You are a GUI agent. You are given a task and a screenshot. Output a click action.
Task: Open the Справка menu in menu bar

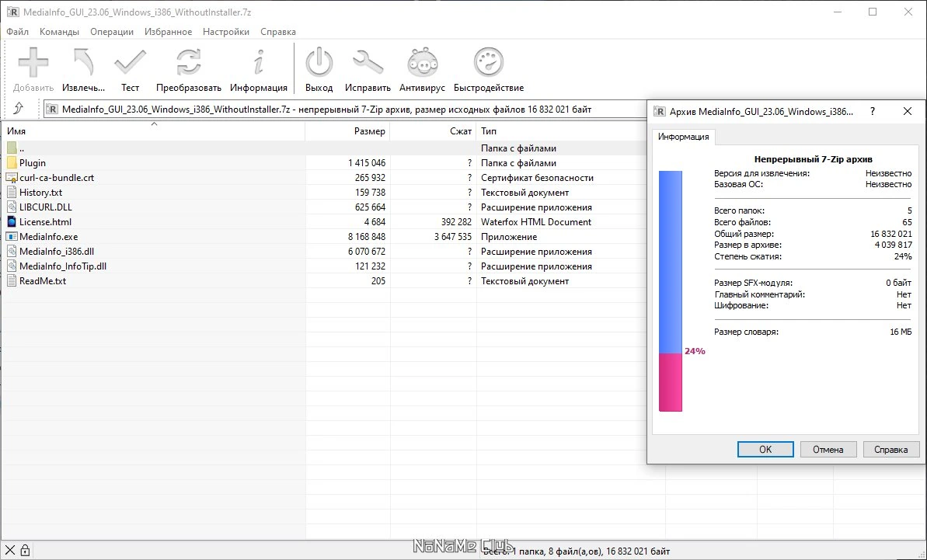click(x=278, y=32)
